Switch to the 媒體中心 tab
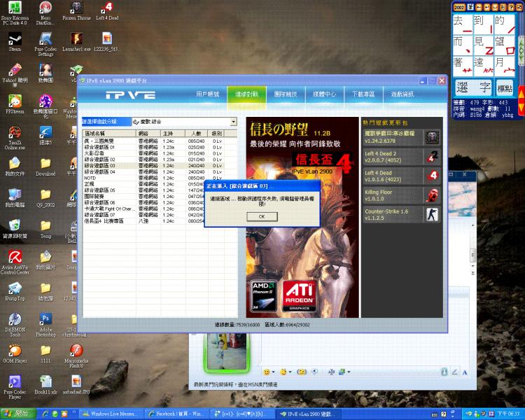Viewport: 525px width, 420px height. pyautogui.click(x=324, y=94)
